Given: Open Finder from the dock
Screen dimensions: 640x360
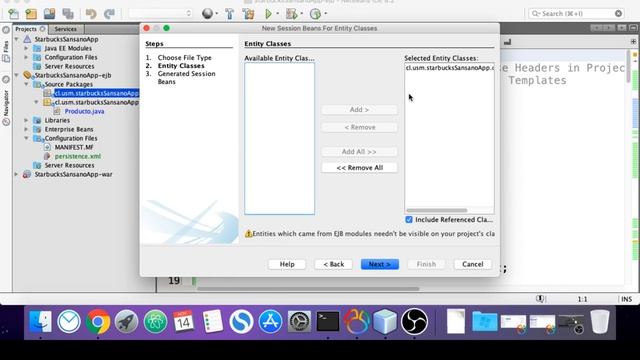Looking at the screenshot, I should [40, 322].
